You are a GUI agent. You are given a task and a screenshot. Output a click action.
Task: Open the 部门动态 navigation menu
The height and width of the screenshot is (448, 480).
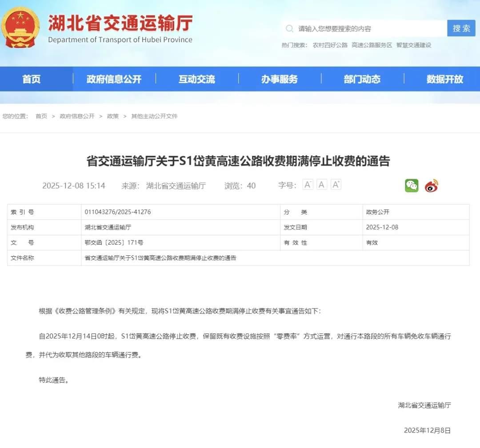coord(361,79)
